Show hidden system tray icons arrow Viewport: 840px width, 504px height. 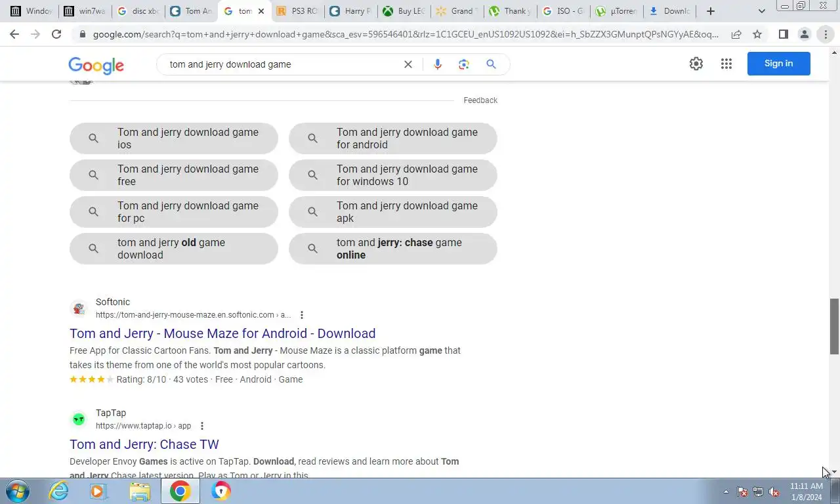click(x=726, y=492)
